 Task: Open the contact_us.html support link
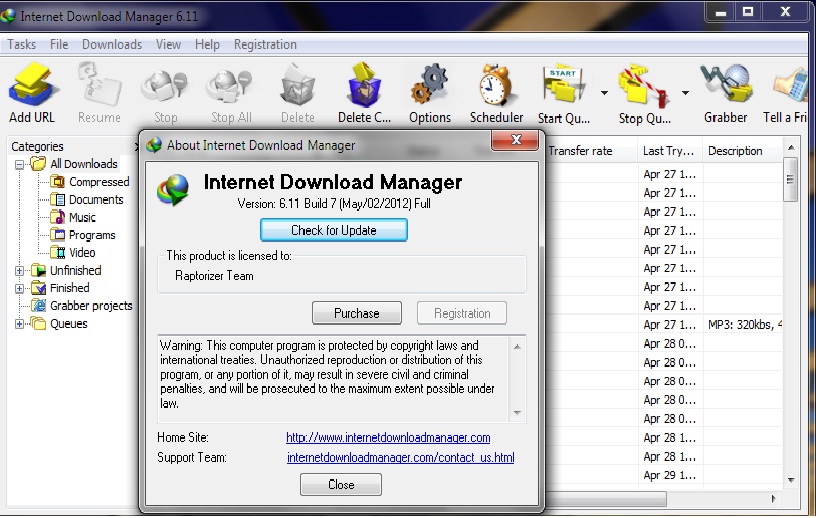401,457
